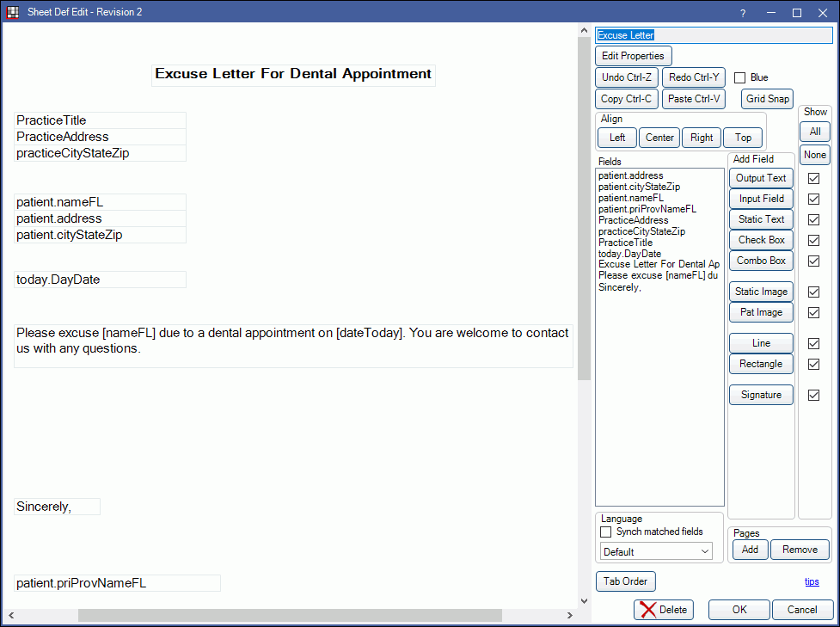Select today.DayDate in the Fields list
Viewport: 840px width, 627px height.
click(629, 254)
